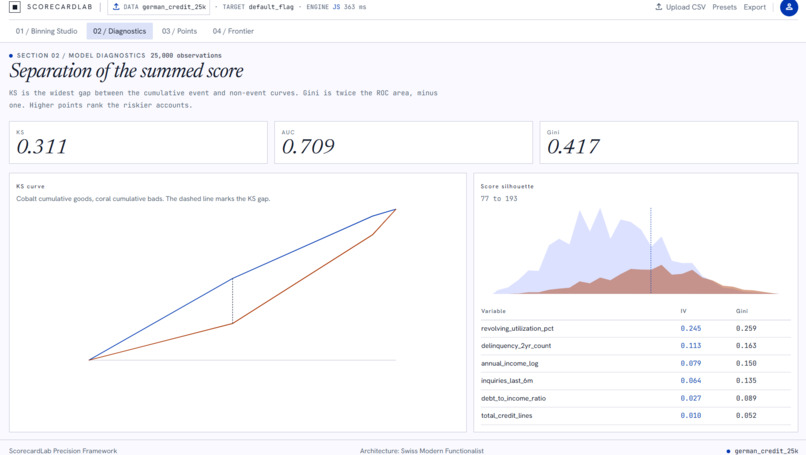The width and height of the screenshot is (806, 455).
Task: Click Gini value 0.259
Action: point(746,329)
